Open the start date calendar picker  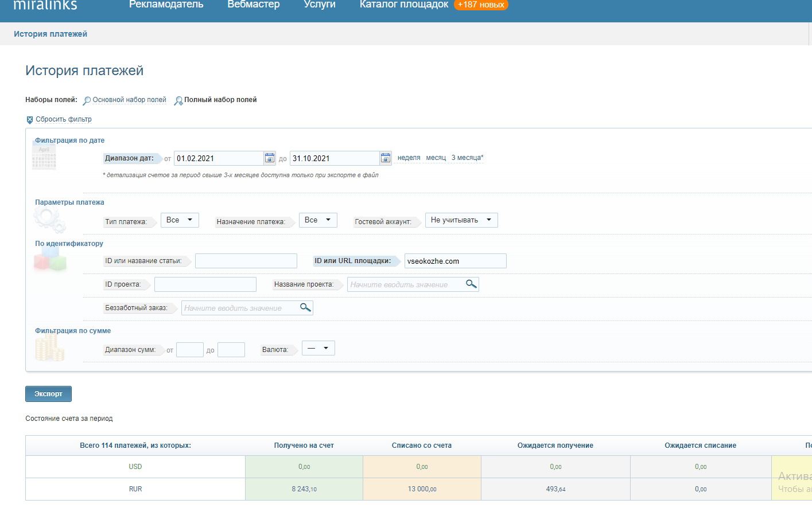270,158
